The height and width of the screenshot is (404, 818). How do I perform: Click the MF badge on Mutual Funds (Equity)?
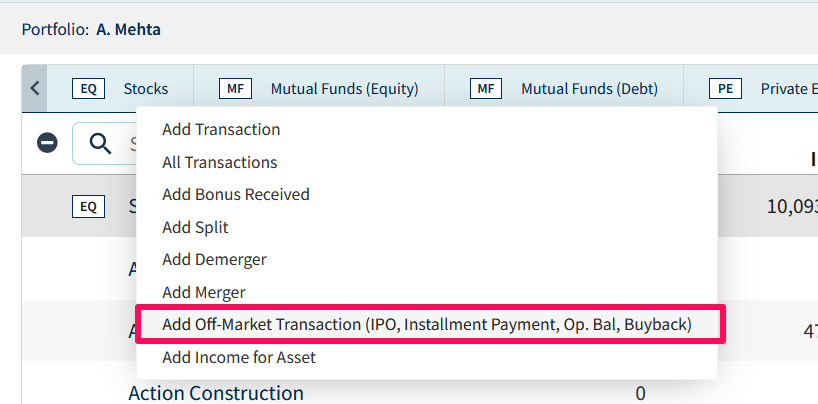(235, 89)
